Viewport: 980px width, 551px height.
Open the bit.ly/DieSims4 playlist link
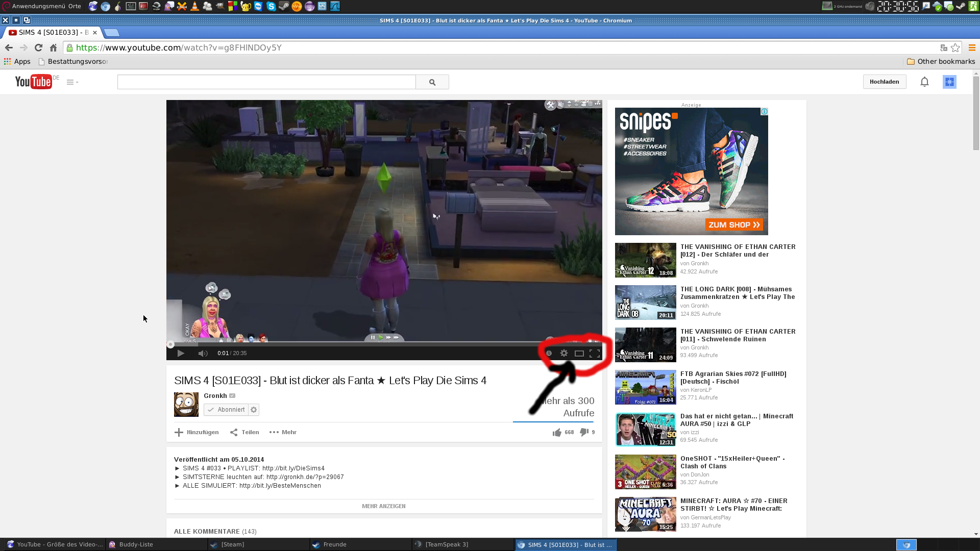[293, 468]
